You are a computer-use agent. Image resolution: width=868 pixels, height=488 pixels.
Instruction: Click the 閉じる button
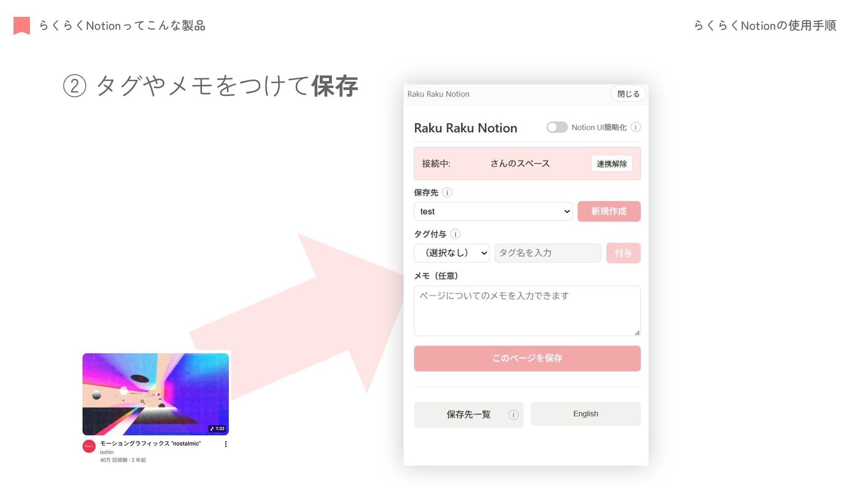[x=628, y=94]
